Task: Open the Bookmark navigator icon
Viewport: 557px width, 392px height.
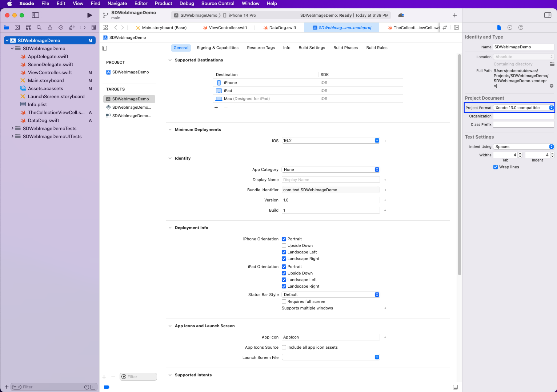Action: [28, 28]
